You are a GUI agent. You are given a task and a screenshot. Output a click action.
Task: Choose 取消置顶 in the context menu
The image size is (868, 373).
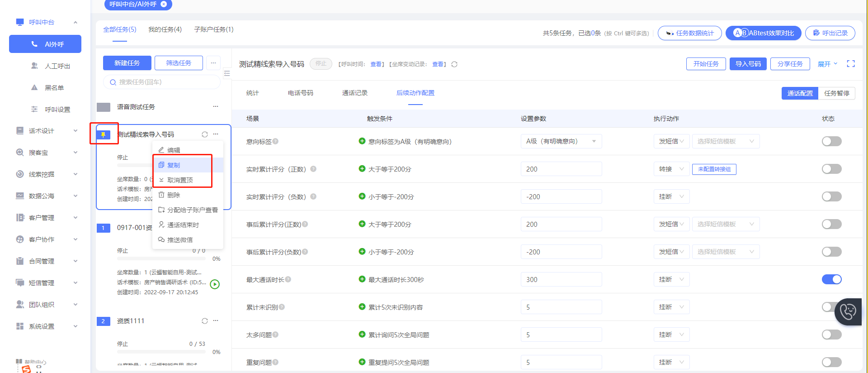click(188, 180)
